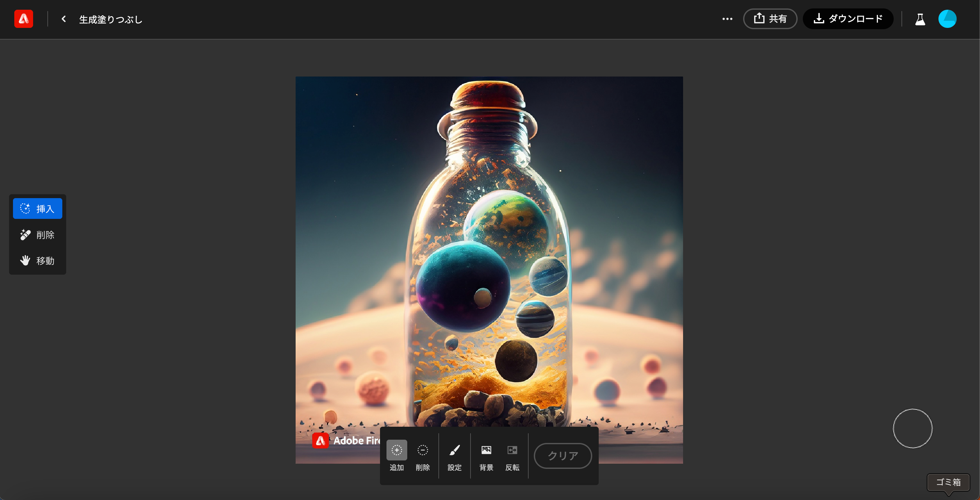Select the 削除 remove tool in the left panel
The height and width of the screenshot is (500, 980).
[x=37, y=235]
